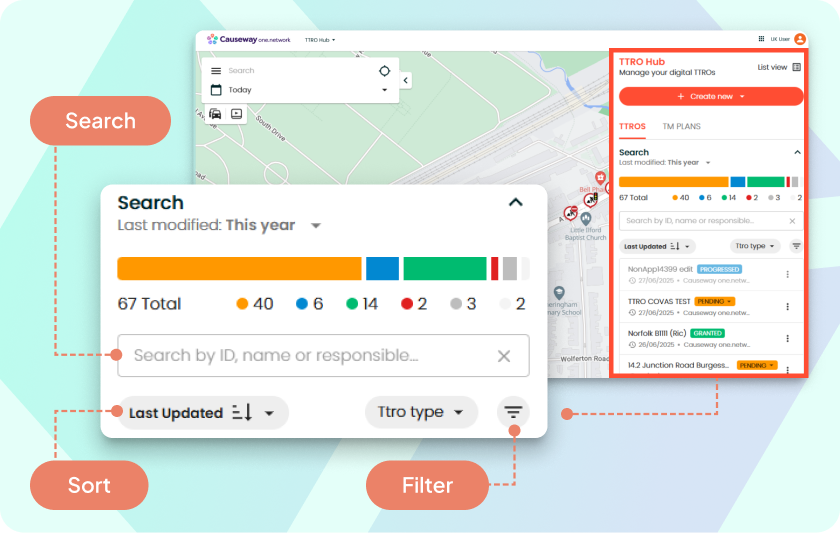Screen dimensions: 840x533
Task: Click the Little Ilford Baptist Church pin
Action: coord(586,219)
